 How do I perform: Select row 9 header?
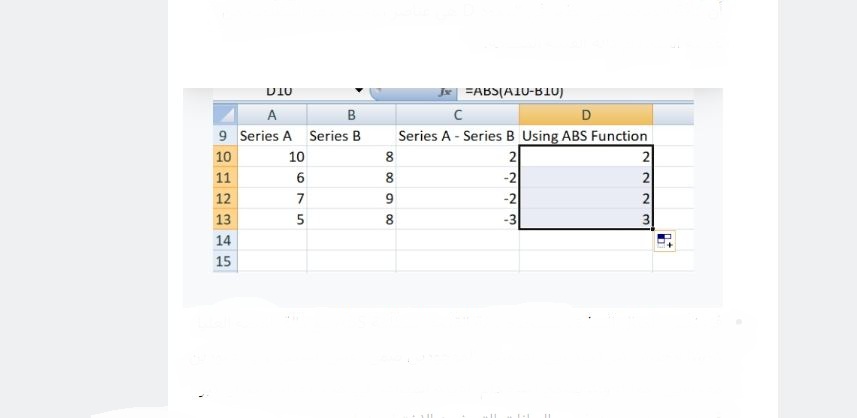[224, 135]
